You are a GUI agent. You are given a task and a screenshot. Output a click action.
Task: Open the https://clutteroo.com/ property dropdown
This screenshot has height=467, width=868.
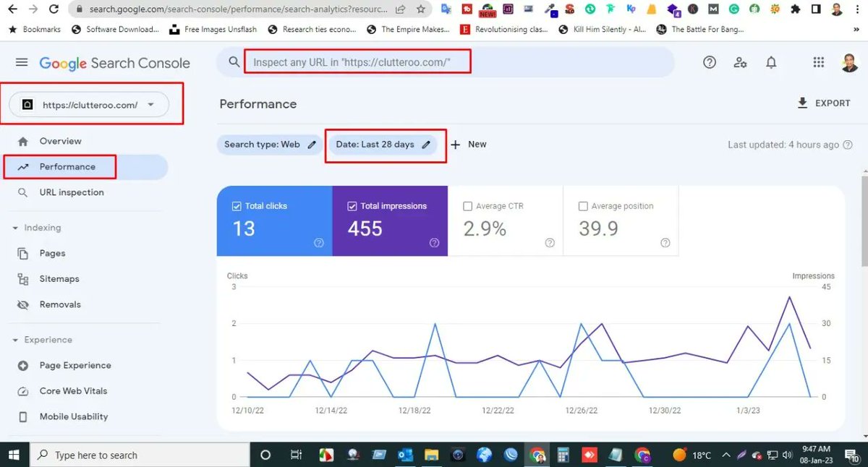88,105
